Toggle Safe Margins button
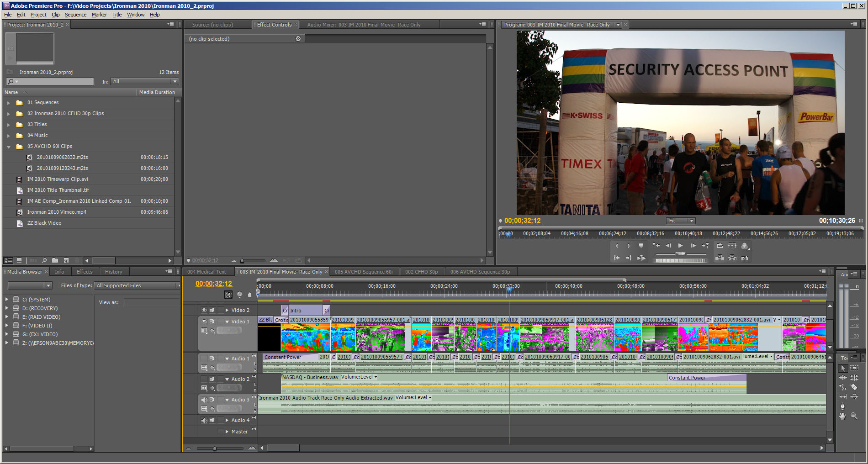868x464 pixels. (x=732, y=246)
